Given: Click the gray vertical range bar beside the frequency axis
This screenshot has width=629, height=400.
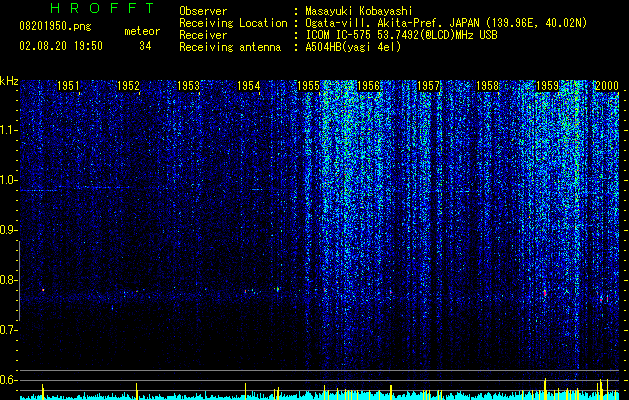Looking at the screenshot, I should (x=19, y=281).
